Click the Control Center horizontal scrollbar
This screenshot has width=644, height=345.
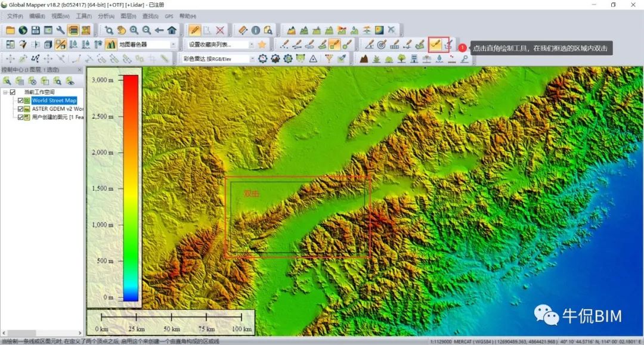point(42,332)
